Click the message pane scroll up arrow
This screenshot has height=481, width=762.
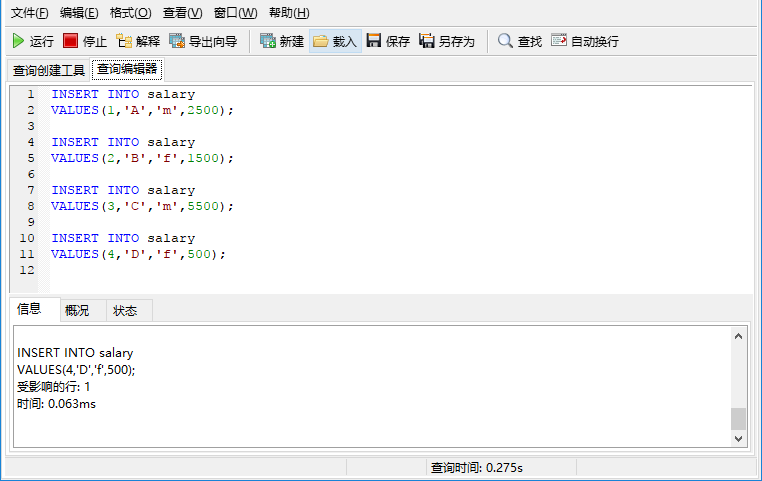(739, 336)
